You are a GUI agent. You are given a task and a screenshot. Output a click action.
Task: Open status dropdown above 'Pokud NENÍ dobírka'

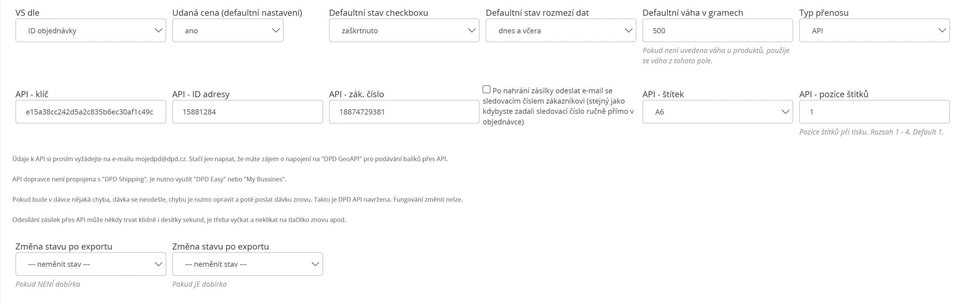(x=91, y=264)
